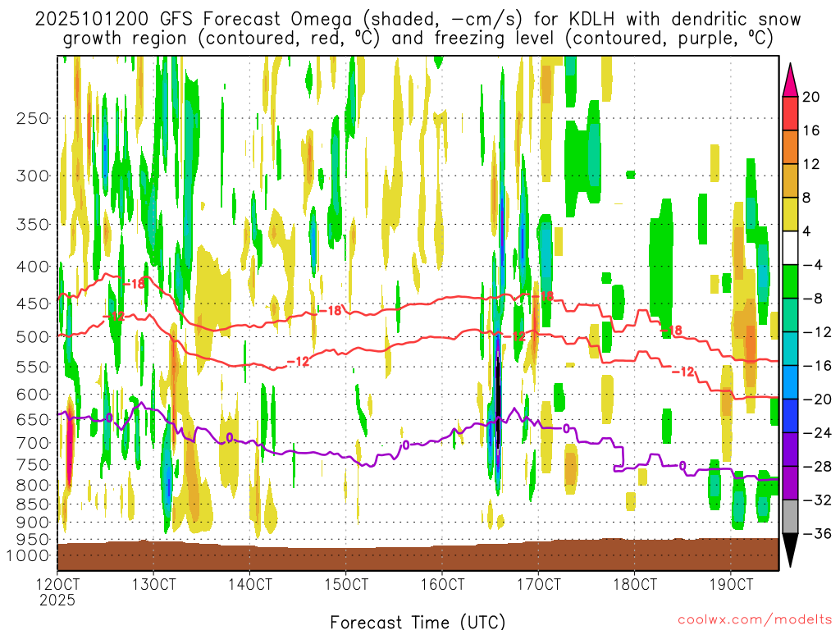Click the orange swatch between 16 and 12
The height and width of the screenshot is (630, 840).
pos(790,148)
